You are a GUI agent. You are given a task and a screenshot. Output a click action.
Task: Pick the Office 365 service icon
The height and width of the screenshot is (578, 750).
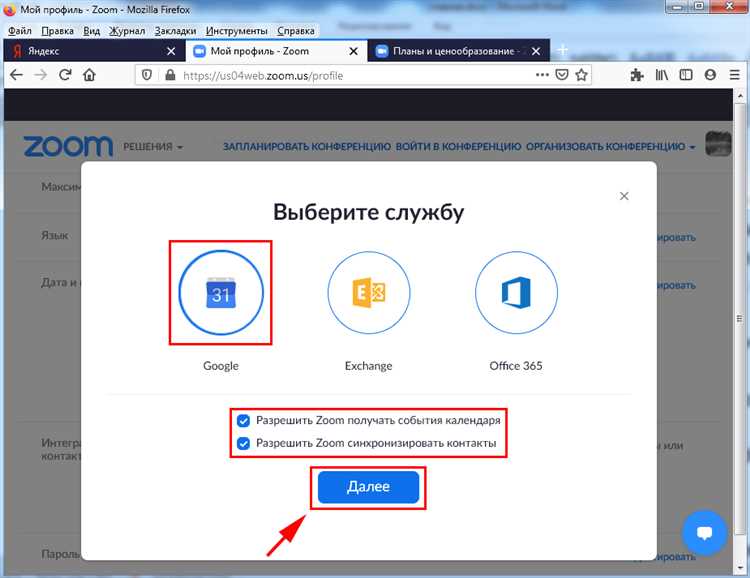(x=516, y=293)
